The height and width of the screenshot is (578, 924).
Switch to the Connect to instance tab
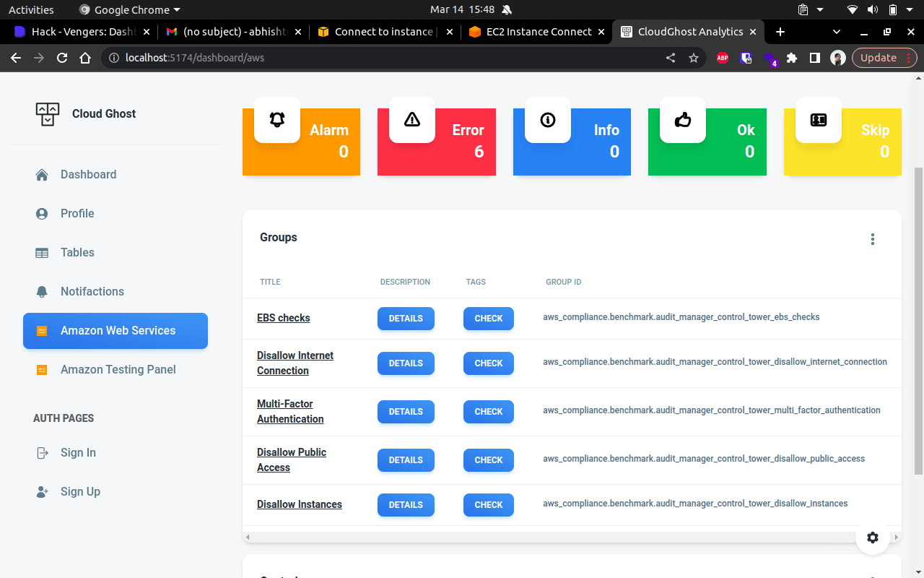[385, 32]
